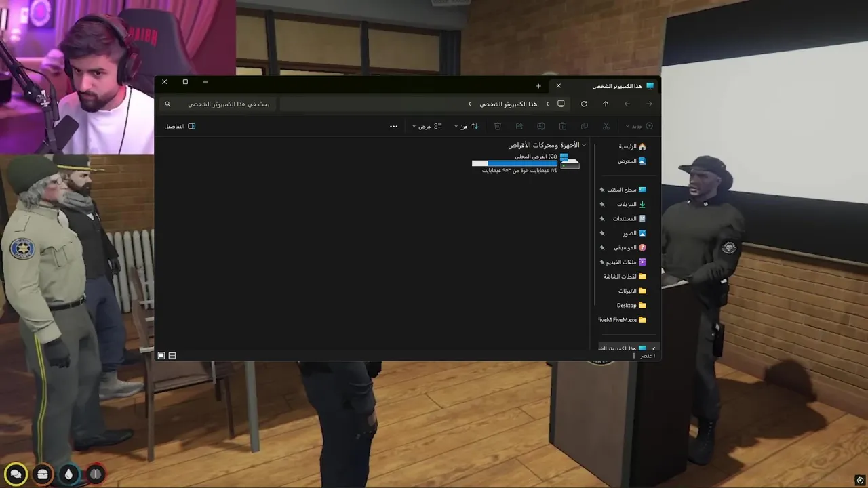This screenshot has width=868, height=488.
Task: Click the monitor icon in address bar
Action: click(561, 104)
